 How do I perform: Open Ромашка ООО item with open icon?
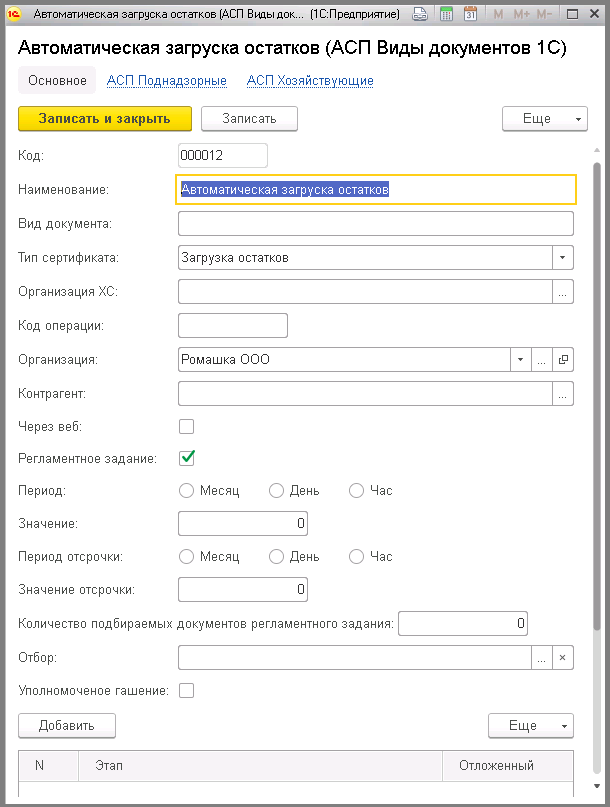[563, 360]
